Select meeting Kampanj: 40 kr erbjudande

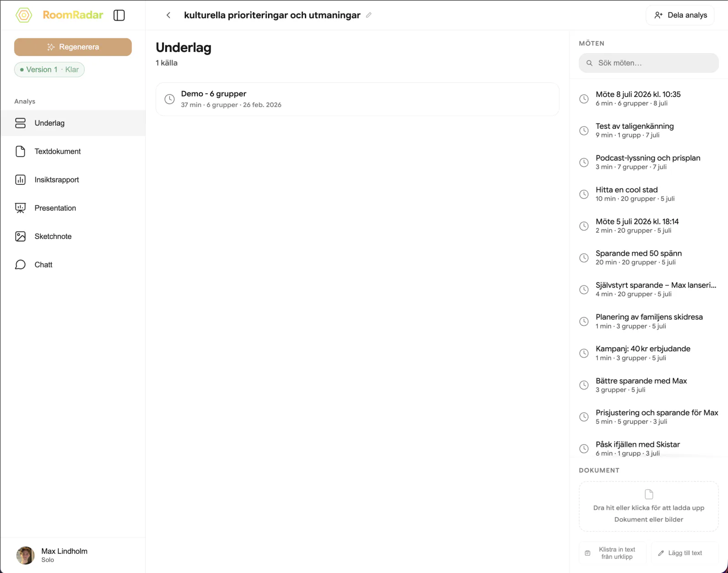pos(649,353)
